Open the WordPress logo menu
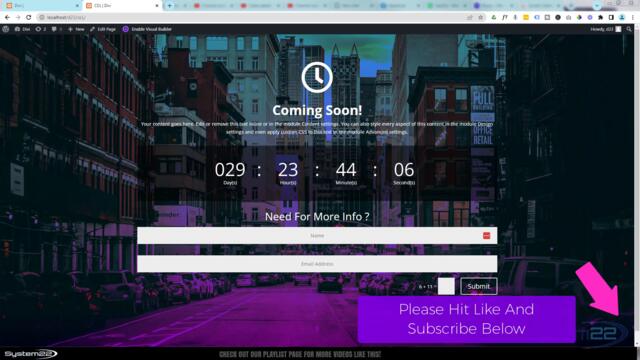The image size is (640, 360). (6, 29)
